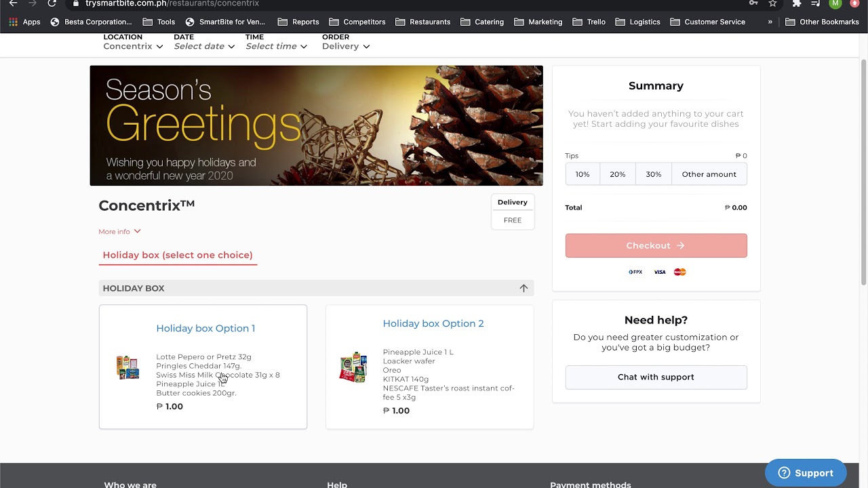
Task: Select Holiday box (select one choice) tab
Action: [x=178, y=255]
